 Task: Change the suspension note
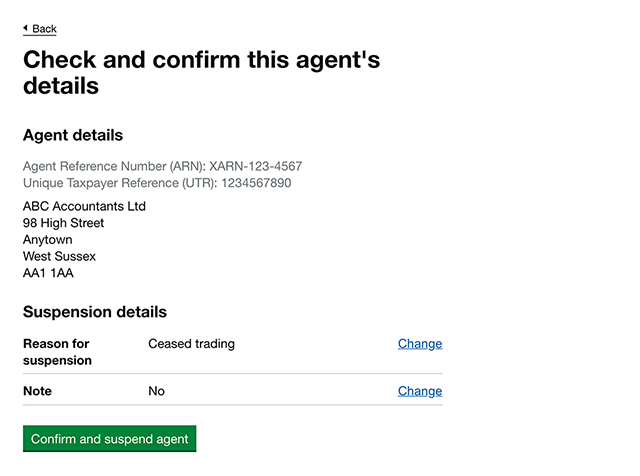(x=419, y=391)
